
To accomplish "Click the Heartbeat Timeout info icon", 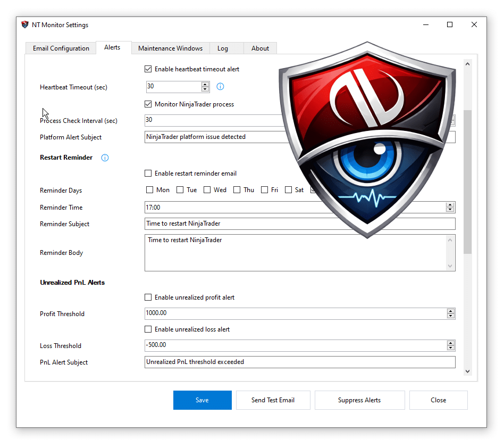I will pos(220,87).
